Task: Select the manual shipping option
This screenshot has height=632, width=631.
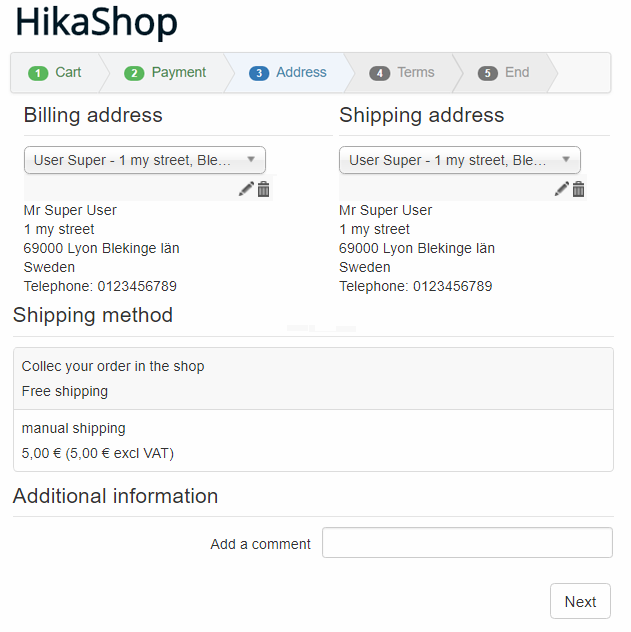Action: [313, 441]
